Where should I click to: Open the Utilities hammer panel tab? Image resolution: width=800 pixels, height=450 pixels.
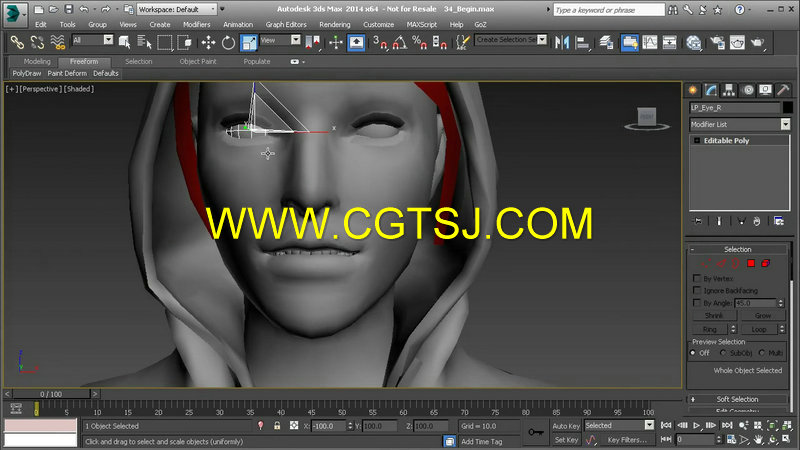(x=783, y=90)
